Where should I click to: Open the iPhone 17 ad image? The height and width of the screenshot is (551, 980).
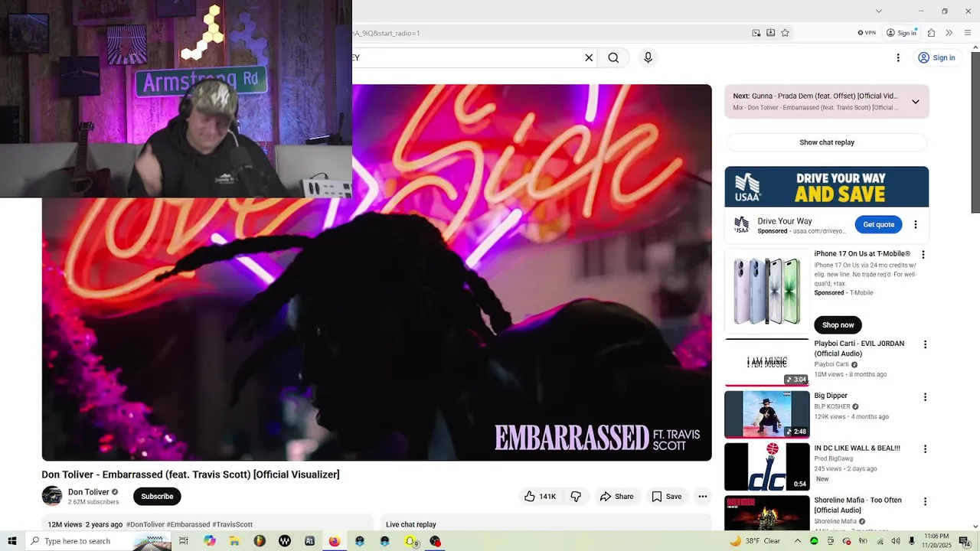[x=767, y=292]
